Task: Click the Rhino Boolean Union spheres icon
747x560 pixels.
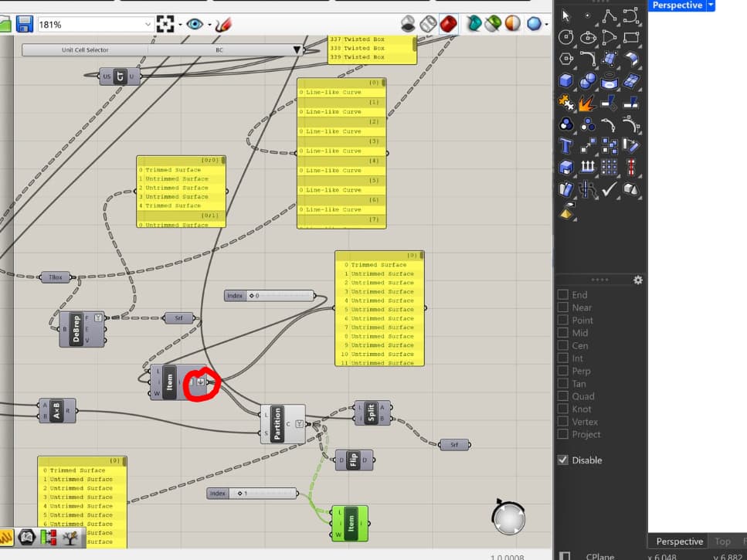Action: [587, 80]
